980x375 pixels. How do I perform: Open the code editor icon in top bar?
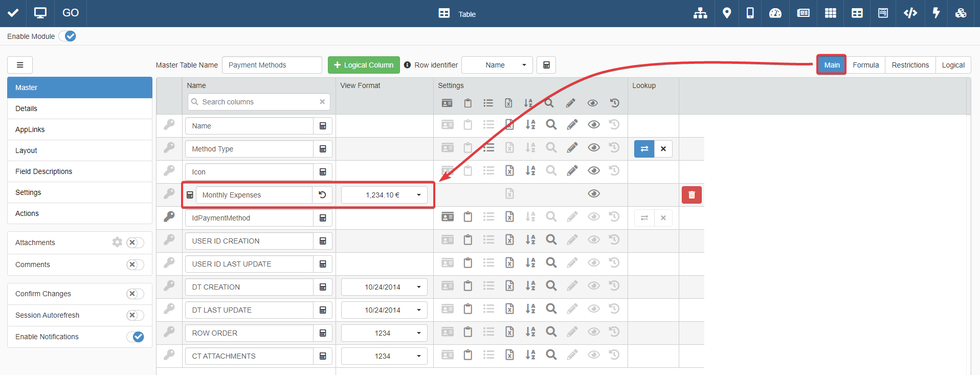click(x=910, y=13)
